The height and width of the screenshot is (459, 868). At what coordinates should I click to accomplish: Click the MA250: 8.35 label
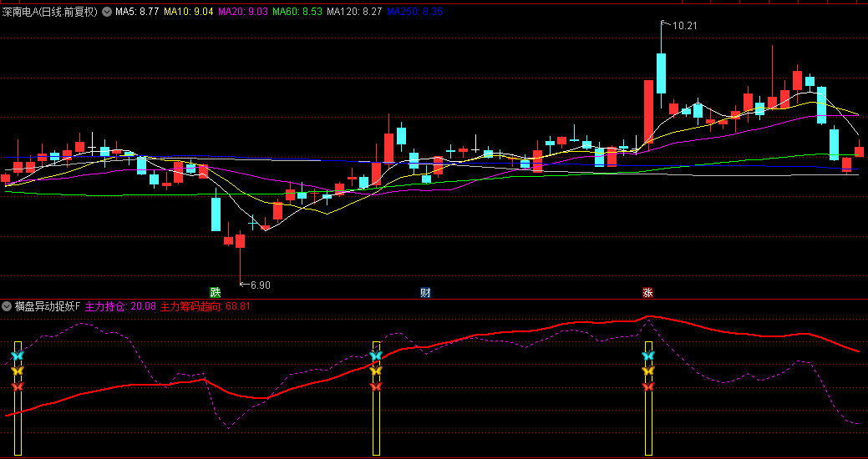click(414, 12)
